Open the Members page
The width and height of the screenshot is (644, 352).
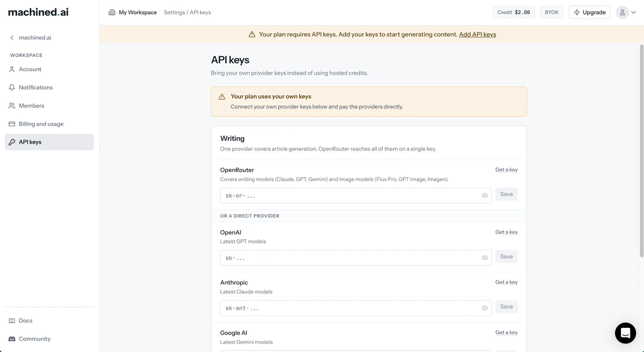[x=49, y=106]
